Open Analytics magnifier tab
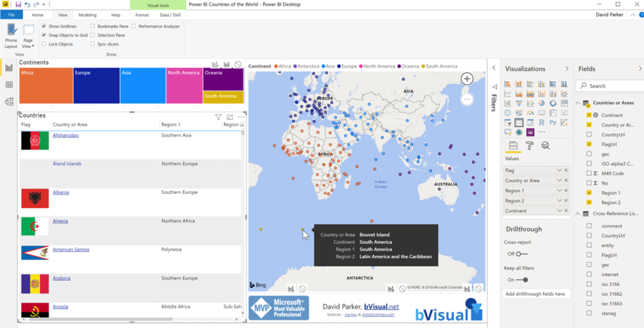The image size is (644, 328). 546,145
